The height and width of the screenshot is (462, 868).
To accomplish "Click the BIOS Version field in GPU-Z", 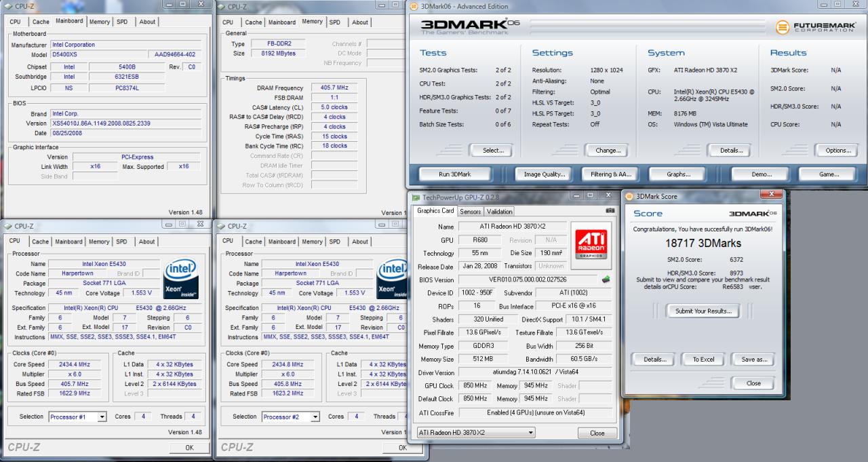I will click(x=528, y=280).
